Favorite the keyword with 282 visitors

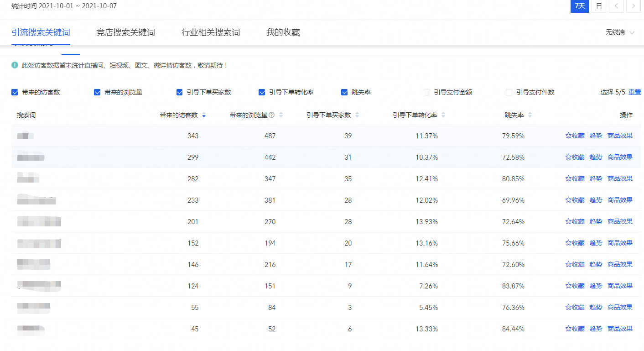(x=575, y=178)
